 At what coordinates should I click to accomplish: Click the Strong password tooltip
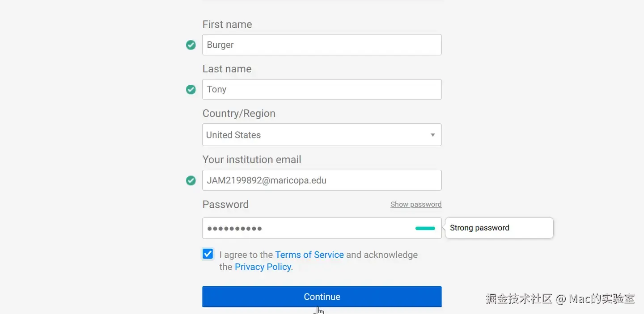pyautogui.click(x=499, y=228)
